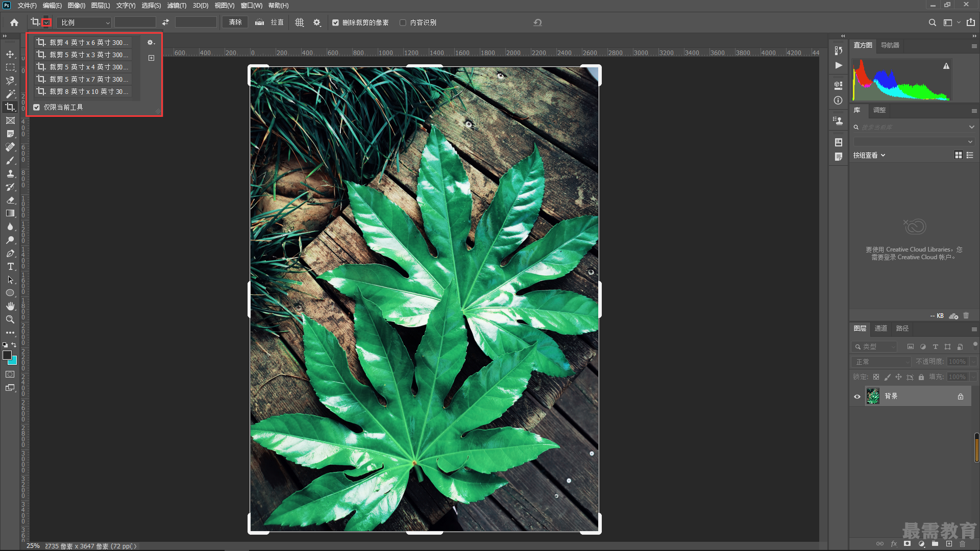Open the library selection dropdown
Image resolution: width=980 pixels, height=551 pixels.
tap(914, 141)
